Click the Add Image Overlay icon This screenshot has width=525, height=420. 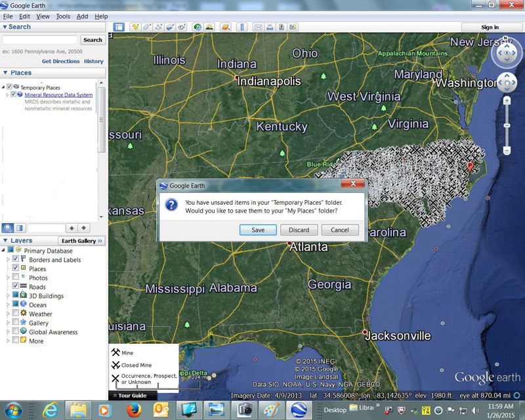(170, 27)
